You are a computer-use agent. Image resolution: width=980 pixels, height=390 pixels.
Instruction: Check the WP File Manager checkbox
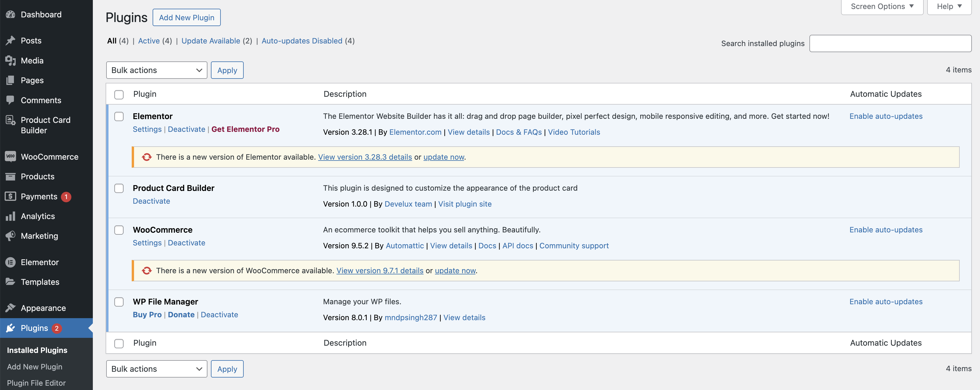[x=119, y=302]
